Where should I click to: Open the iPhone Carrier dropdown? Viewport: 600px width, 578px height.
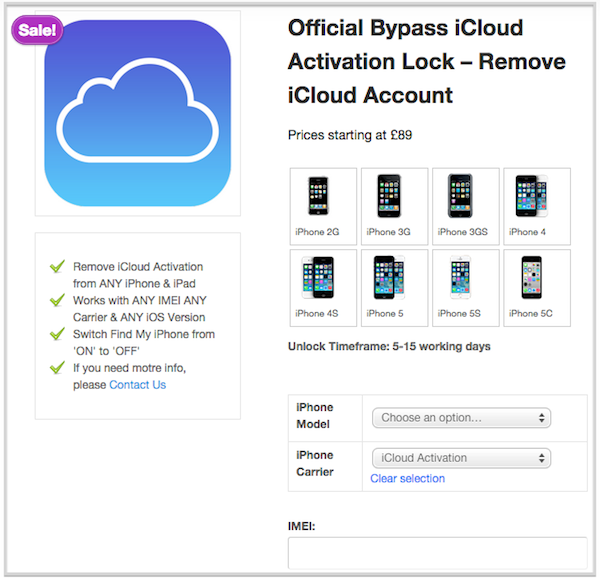coord(461,458)
